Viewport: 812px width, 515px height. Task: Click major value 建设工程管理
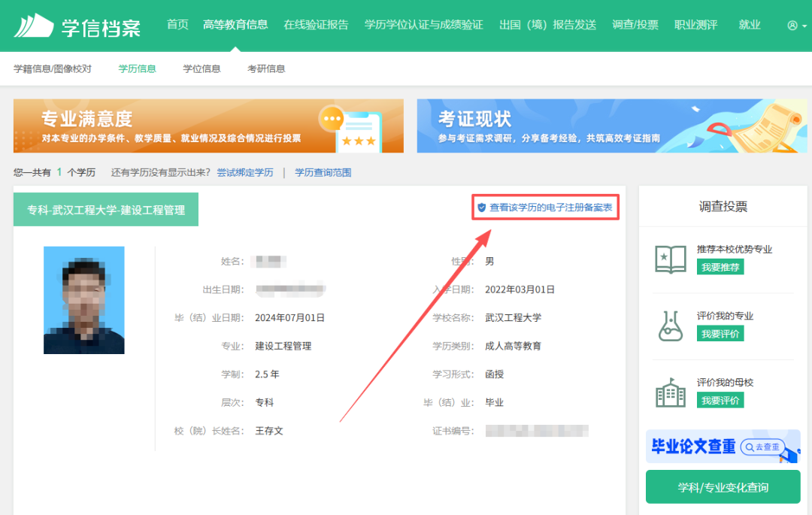point(283,346)
